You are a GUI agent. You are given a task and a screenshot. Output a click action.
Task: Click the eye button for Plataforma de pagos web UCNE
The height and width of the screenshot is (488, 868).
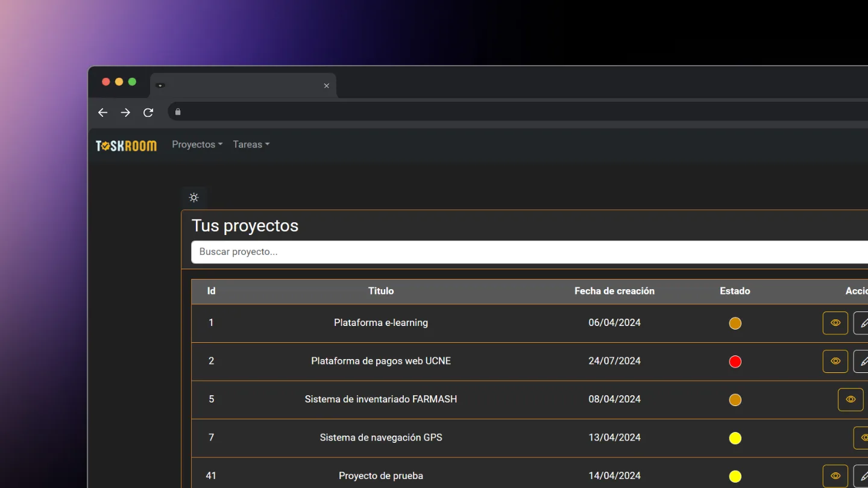[x=835, y=361]
